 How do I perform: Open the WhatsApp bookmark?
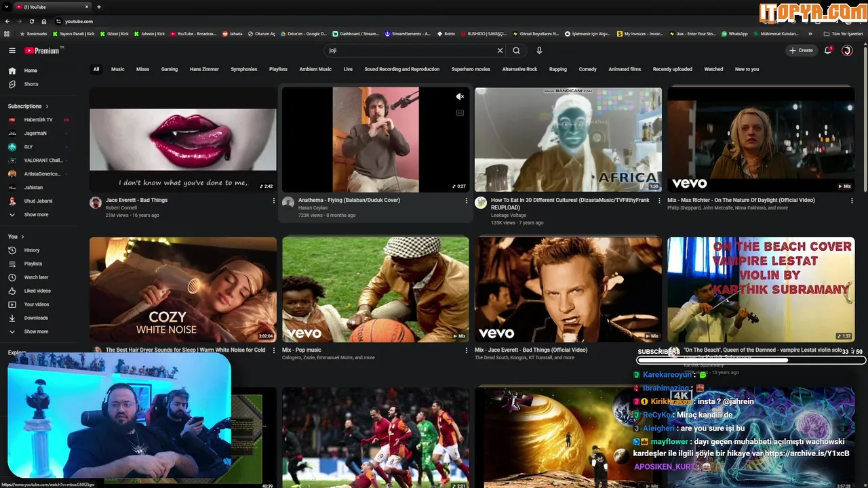coord(734,33)
